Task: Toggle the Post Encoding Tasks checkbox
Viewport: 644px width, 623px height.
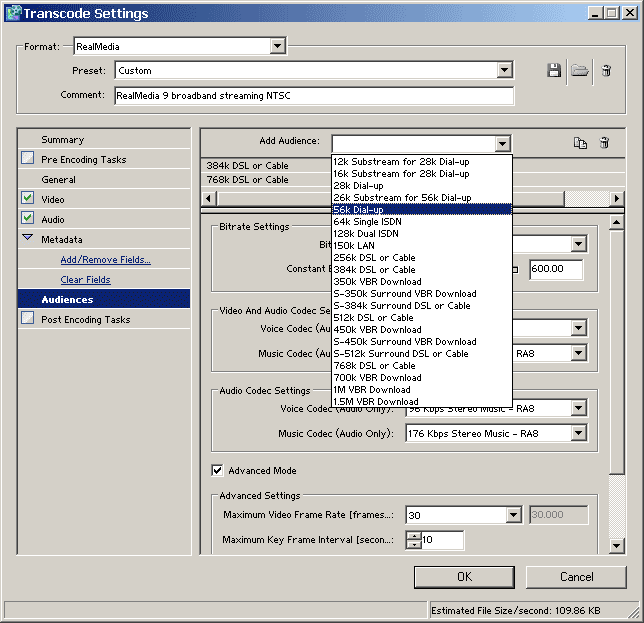Action: tap(28, 318)
